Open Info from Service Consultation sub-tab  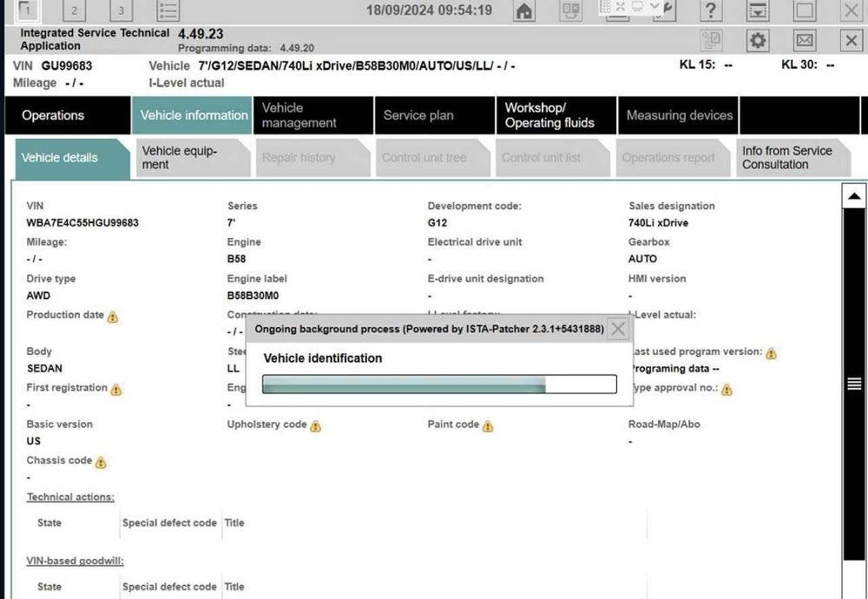click(793, 158)
